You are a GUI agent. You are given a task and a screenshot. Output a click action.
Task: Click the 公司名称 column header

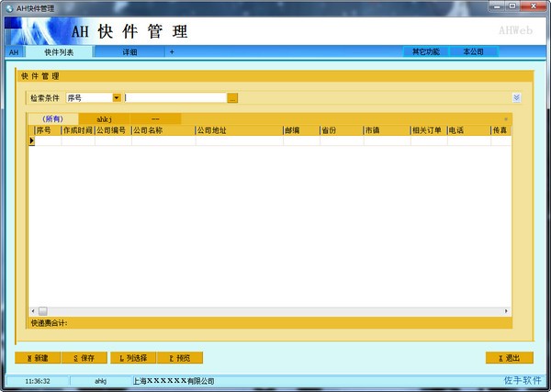[x=163, y=130]
